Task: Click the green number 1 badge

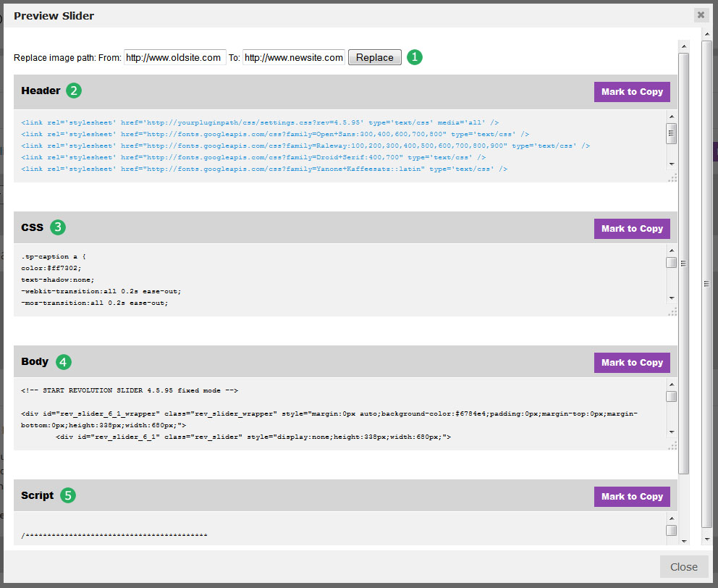Action: [x=414, y=57]
